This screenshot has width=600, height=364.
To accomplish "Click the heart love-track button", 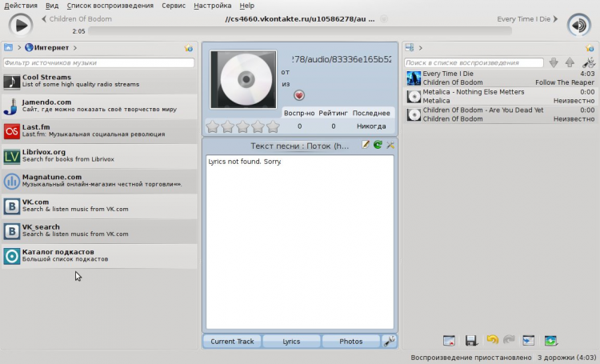I will tap(299, 95).
